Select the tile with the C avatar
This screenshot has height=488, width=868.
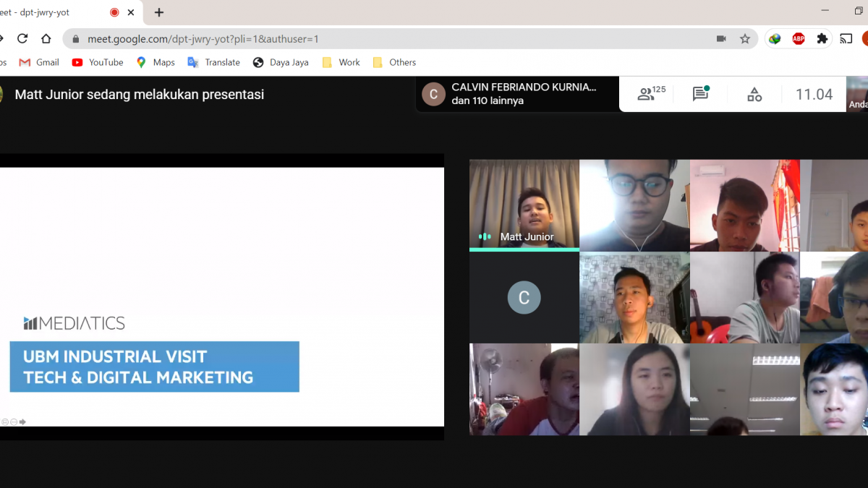524,297
